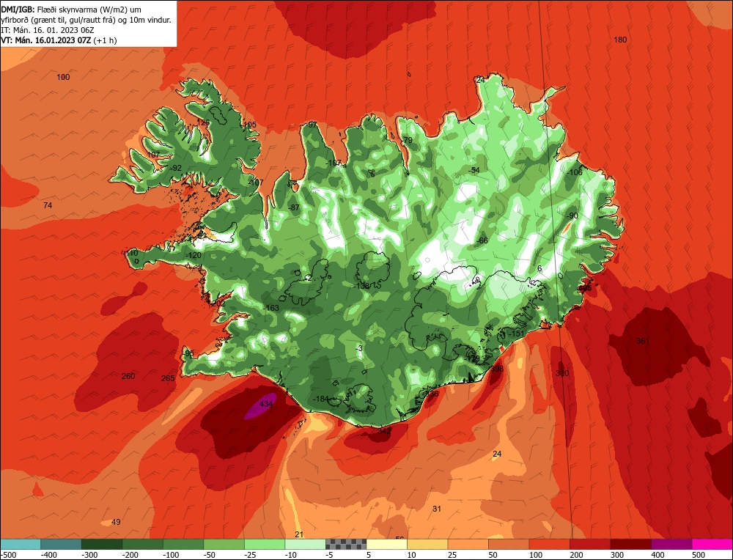Select the -200 to -100 green legend swatch

coord(143,545)
